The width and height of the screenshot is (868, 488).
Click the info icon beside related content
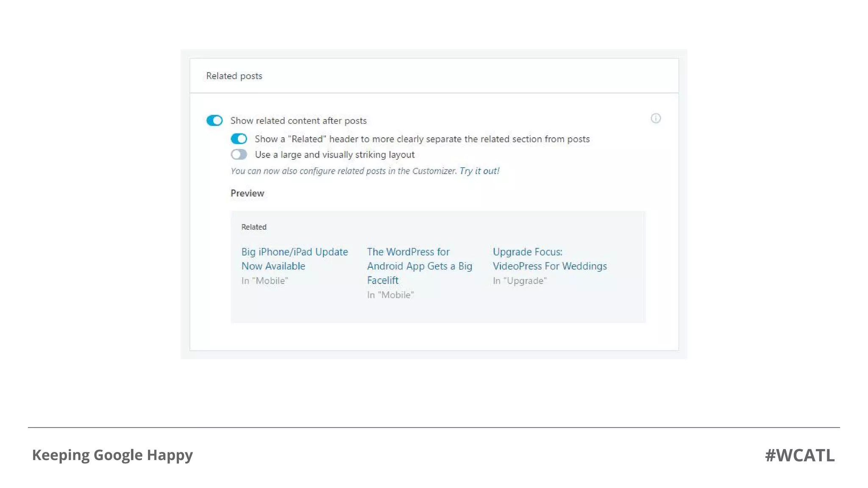click(x=655, y=119)
